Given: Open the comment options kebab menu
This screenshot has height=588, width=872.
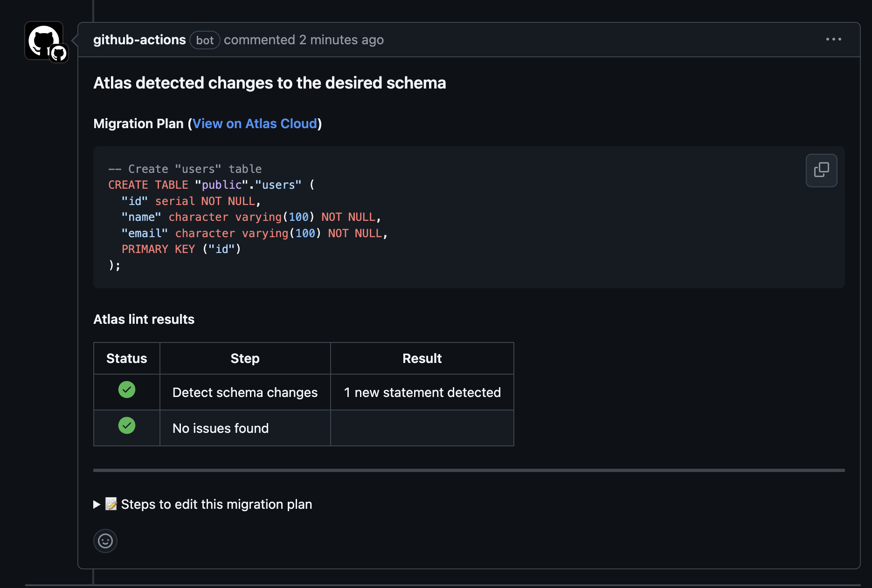Looking at the screenshot, I should (833, 40).
